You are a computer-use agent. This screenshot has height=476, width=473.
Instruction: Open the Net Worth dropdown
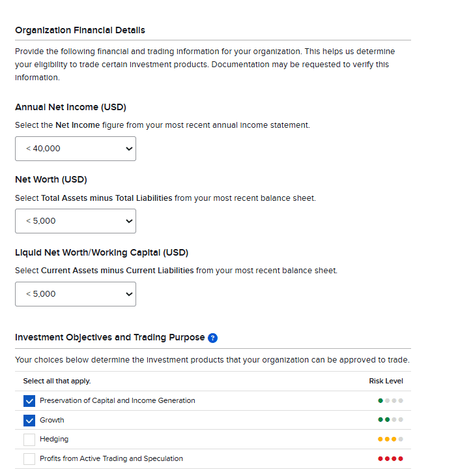[76, 221]
